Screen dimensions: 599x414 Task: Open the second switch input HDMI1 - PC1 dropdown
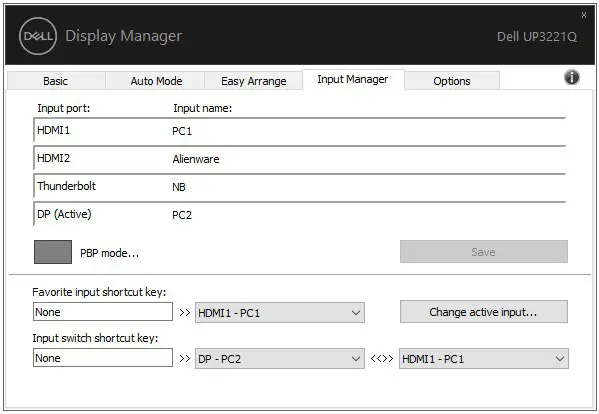[x=484, y=359]
